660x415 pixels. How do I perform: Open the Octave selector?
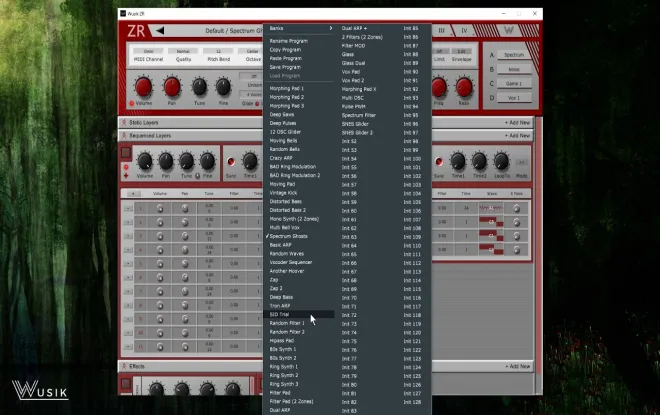pyautogui.click(x=250, y=51)
